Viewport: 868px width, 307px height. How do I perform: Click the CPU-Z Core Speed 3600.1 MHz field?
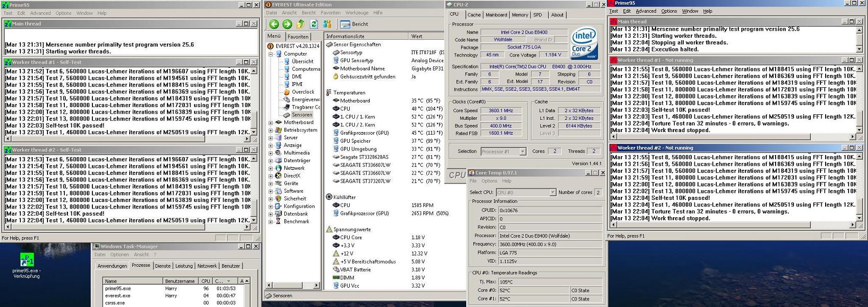tap(501, 110)
